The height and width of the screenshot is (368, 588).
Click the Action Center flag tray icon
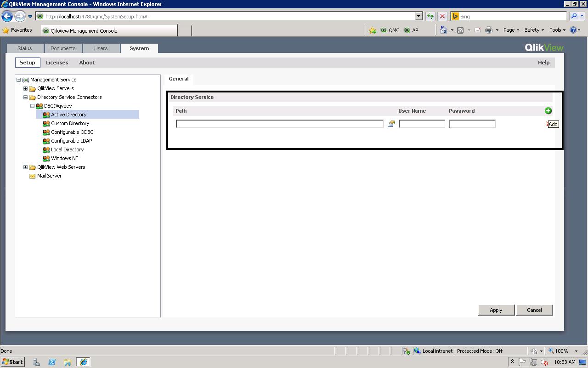(522, 362)
